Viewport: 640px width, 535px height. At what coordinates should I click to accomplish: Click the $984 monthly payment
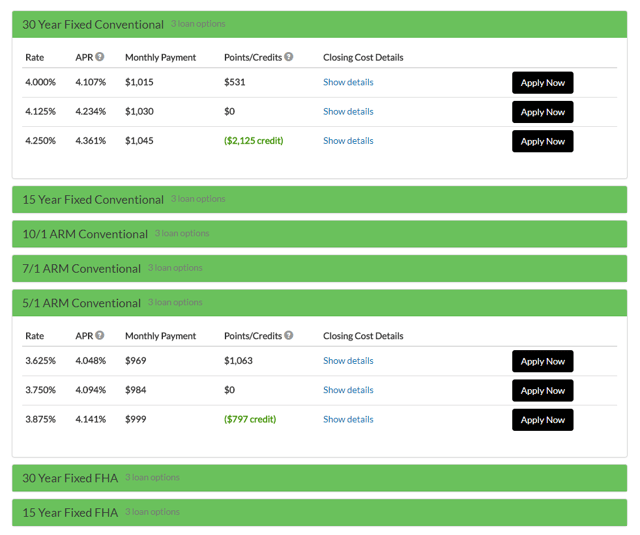(136, 390)
